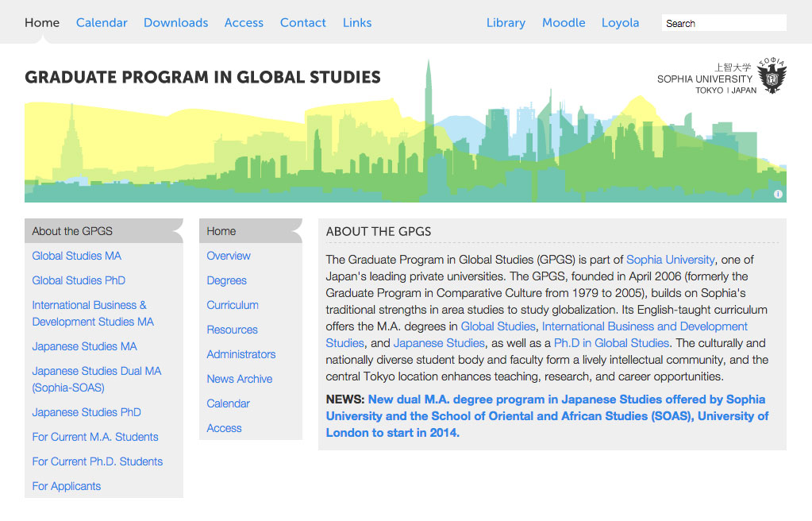Click the Sophia University eagle crest logo
The width and height of the screenshot is (812, 521).
tap(772, 75)
